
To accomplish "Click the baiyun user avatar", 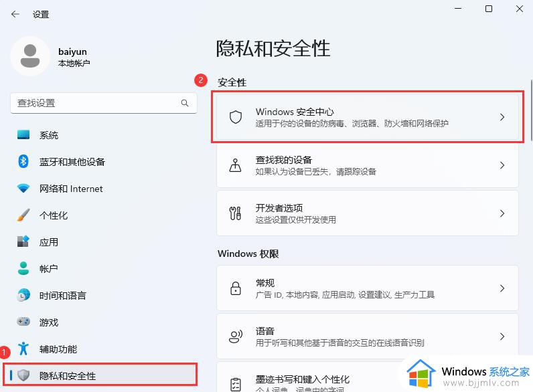I will coord(30,56).
